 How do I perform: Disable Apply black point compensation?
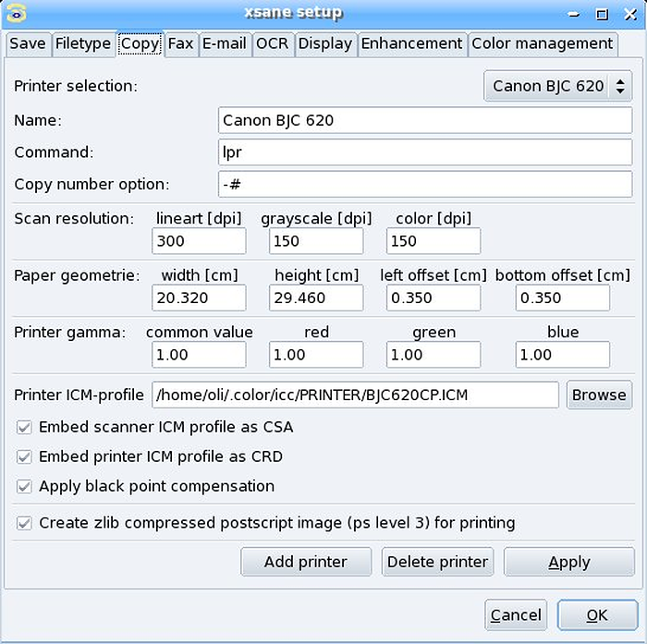(x=24, y=487)
